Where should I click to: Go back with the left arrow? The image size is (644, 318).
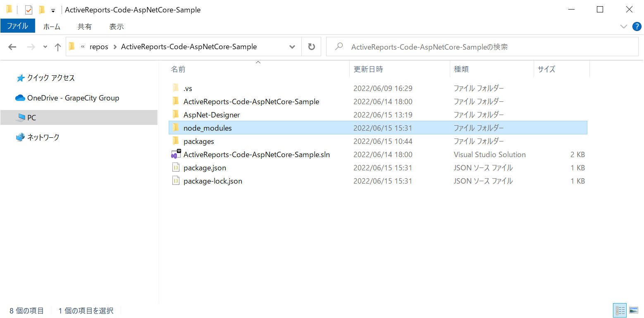click(x=12, y=47)
